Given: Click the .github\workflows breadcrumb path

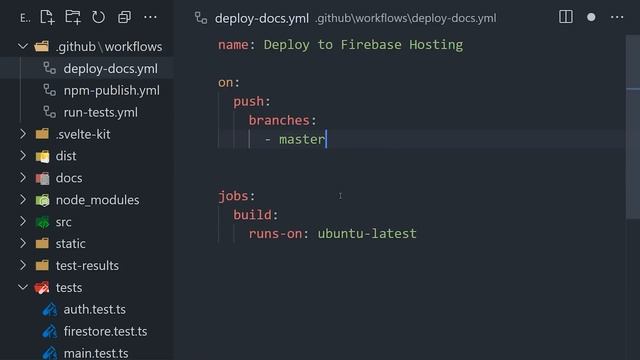Looking at the screenshot, I should [x=406, y=18].
